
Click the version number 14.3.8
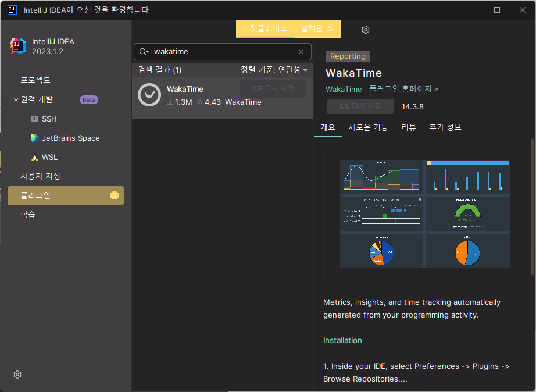pos(413,106)
